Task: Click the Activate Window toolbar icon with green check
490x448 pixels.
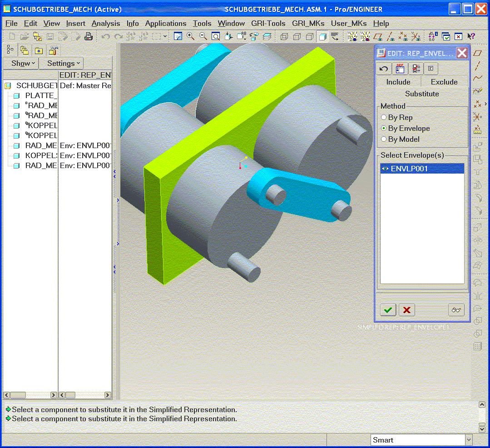Action: [x=446, y=37]
